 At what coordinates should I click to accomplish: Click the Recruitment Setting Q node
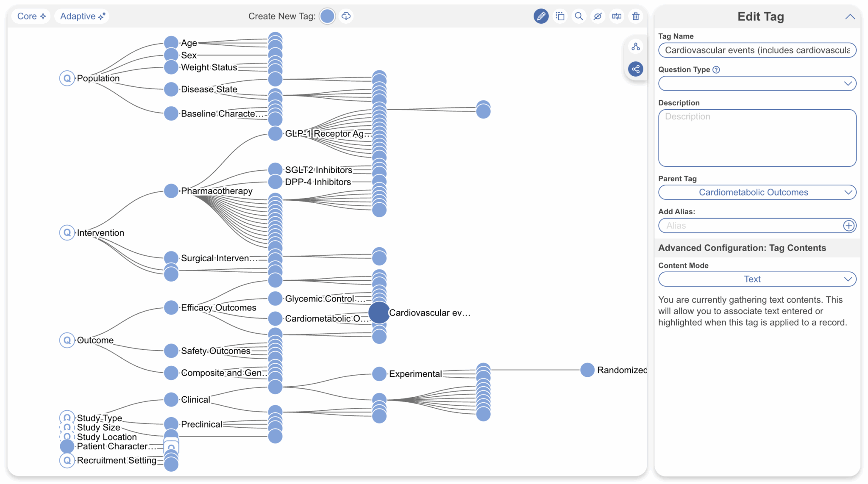[67, 460]
